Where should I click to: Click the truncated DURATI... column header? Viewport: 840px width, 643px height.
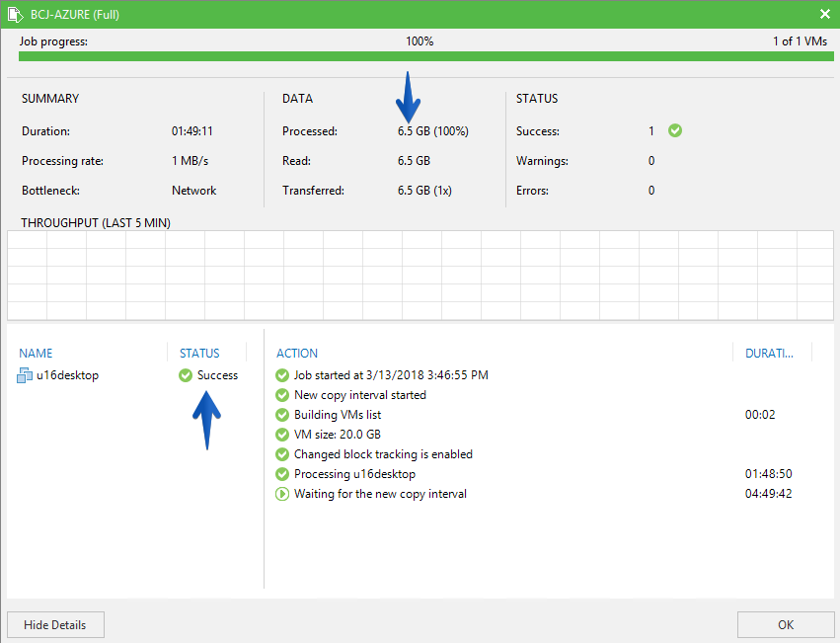tap(769, 354)
